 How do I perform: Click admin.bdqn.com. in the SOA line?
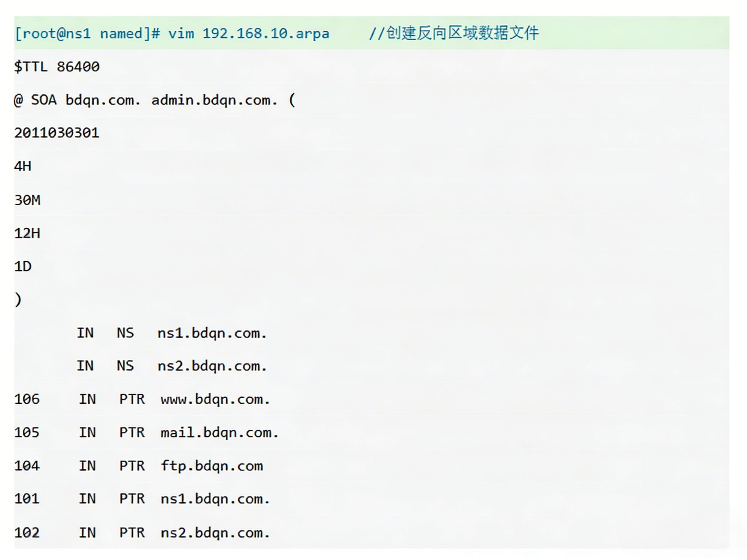(214, 100)
